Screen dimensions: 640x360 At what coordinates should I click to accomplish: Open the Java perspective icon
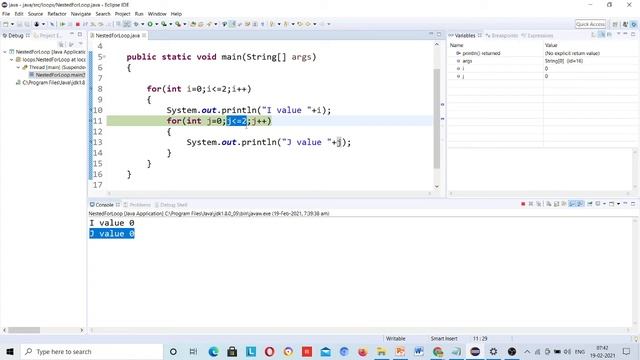click(625, 24)
